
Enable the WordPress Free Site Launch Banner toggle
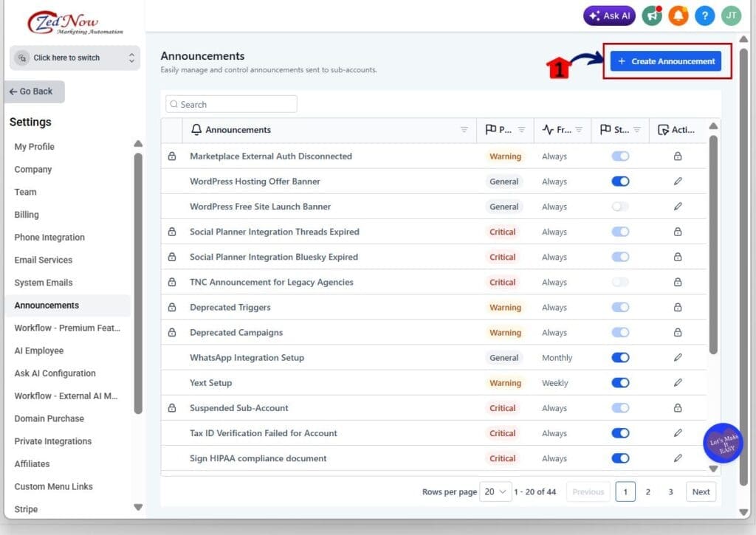pos(620,206)
